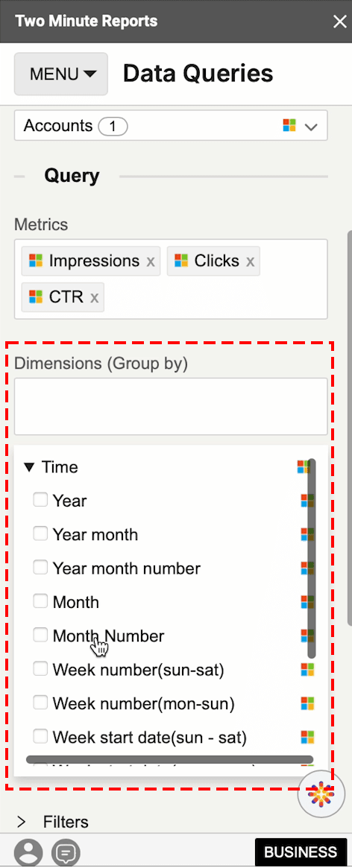The image size is (352, 868).
Task: Click the dimensions list vertical scrollbar
Action: pos(312,558)
